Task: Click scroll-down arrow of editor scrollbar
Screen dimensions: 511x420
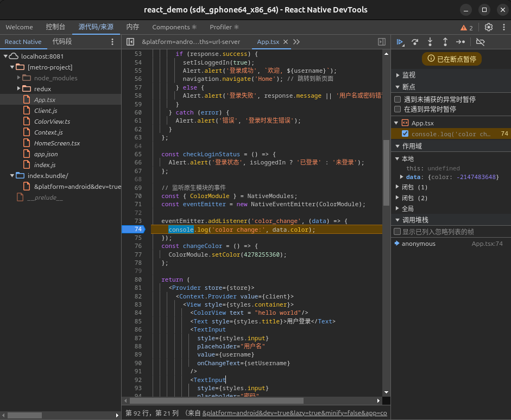Action: pos(386,392)
